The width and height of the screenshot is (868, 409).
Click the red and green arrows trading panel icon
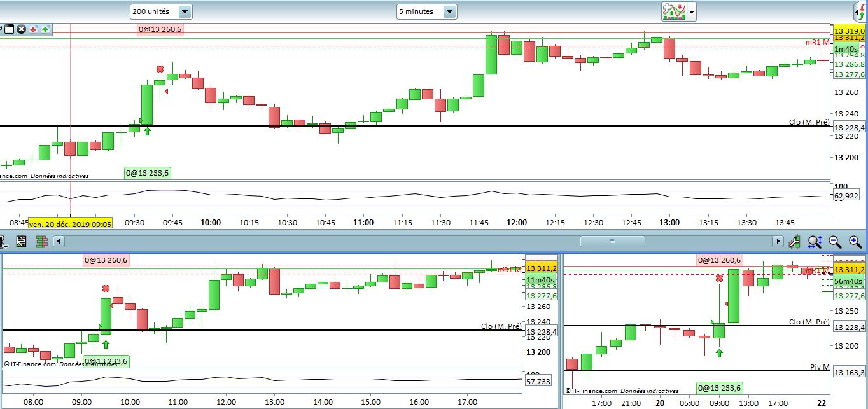860,11
